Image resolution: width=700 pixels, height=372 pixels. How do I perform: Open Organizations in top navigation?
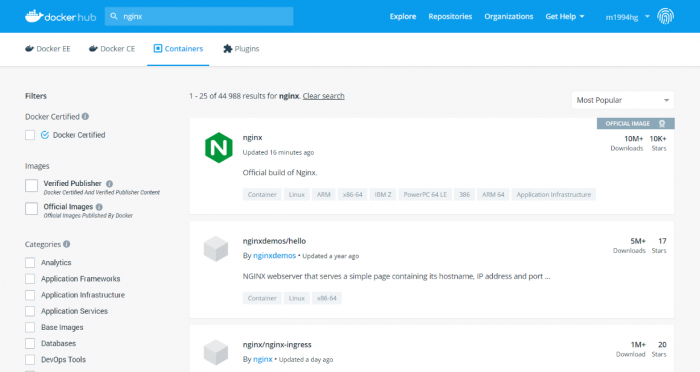point(508,17)
